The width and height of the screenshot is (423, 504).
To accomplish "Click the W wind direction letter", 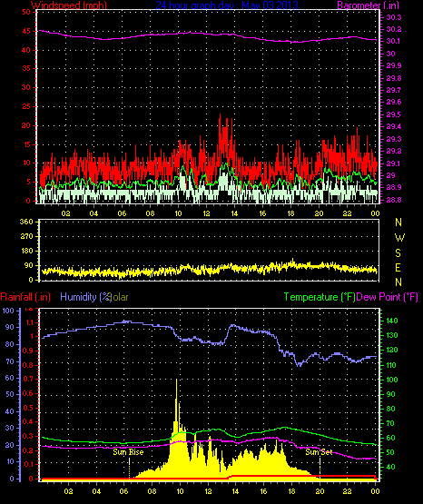I will pos(399,238).
